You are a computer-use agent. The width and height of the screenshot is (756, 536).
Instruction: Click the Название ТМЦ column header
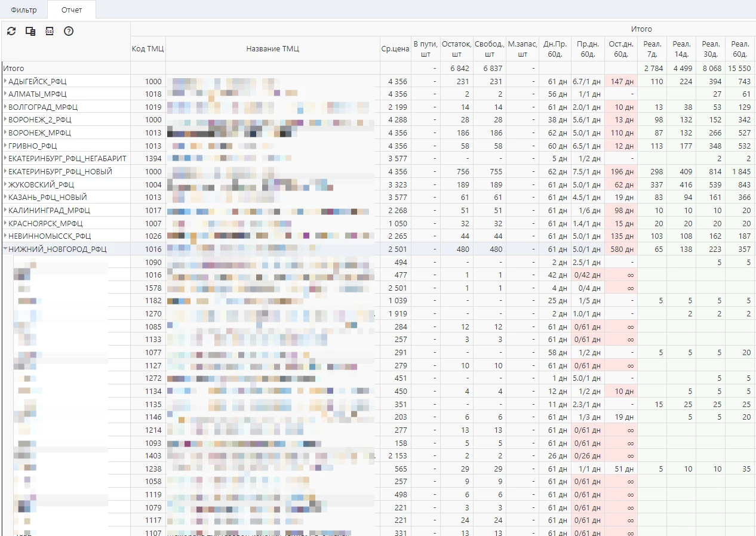click(x=272, y=49)
